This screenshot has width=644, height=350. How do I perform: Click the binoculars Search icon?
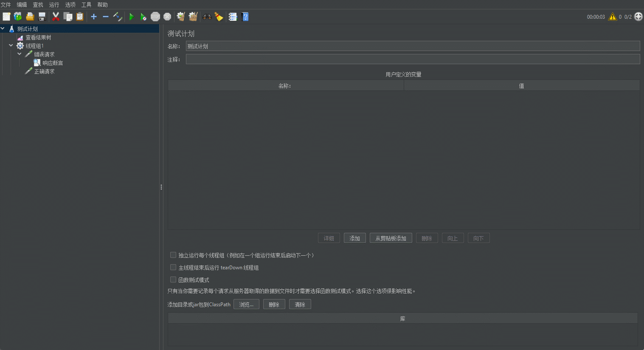point(207,17)
